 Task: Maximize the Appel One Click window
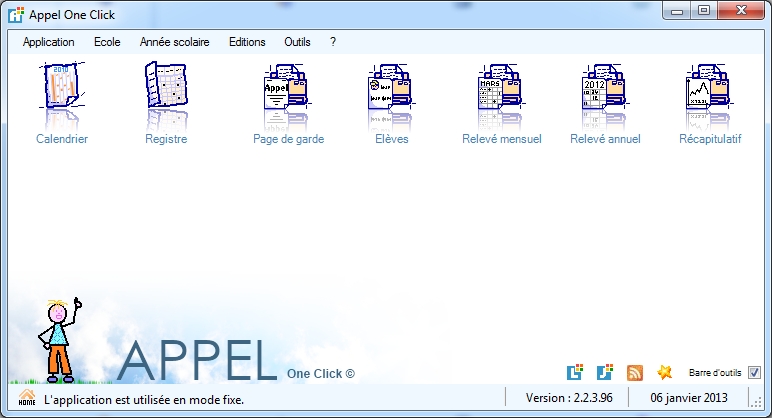pyautogui.click(x=704, y=11)
